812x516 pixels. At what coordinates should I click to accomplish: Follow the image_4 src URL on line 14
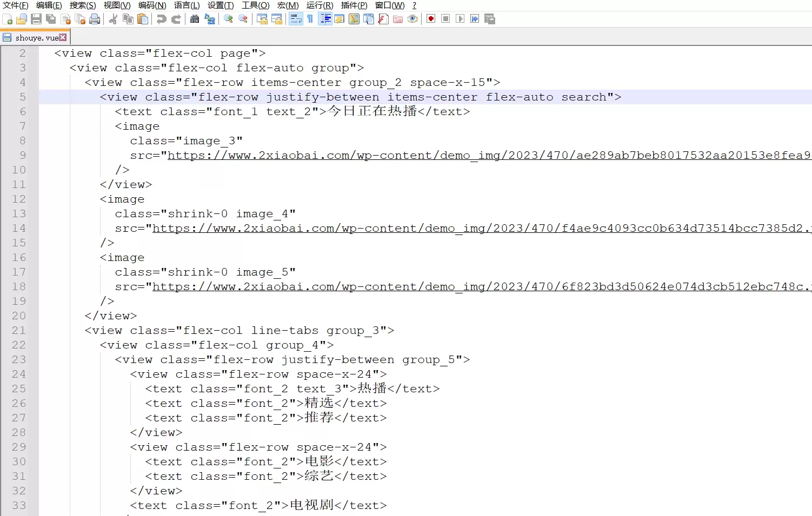[481, 228]
